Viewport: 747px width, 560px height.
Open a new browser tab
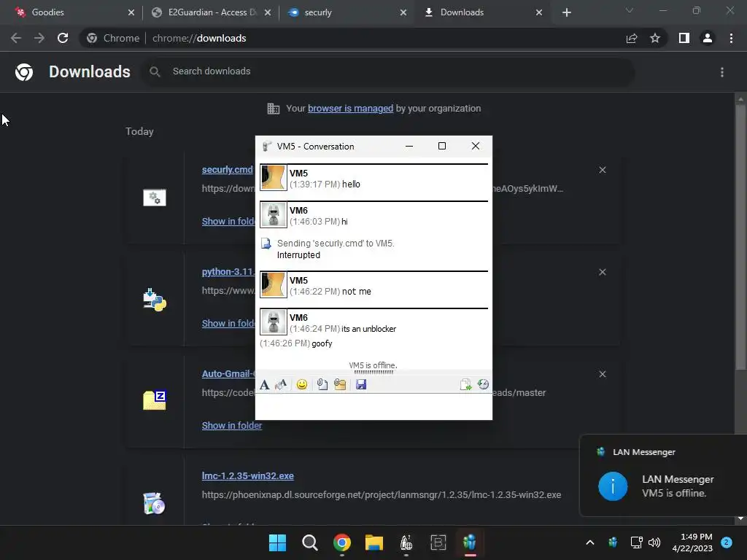(x=566, y=12)
